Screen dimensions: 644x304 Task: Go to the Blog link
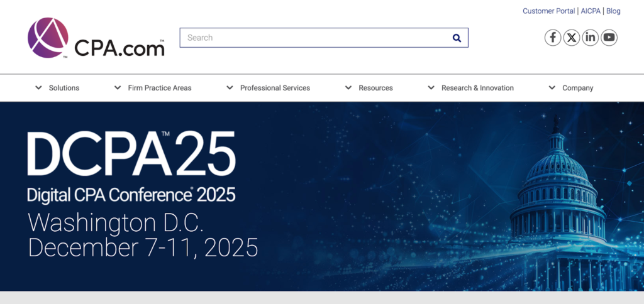click(613, 11)
